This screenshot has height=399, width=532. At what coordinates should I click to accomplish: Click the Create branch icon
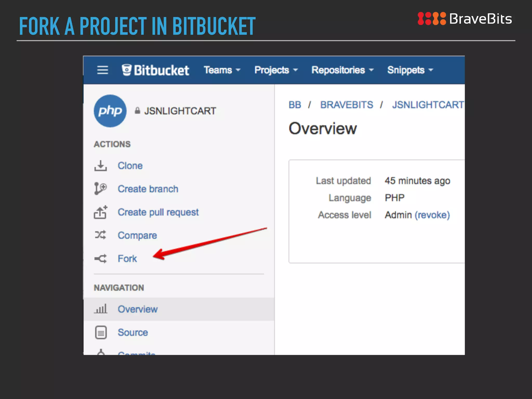pos(100,189)
